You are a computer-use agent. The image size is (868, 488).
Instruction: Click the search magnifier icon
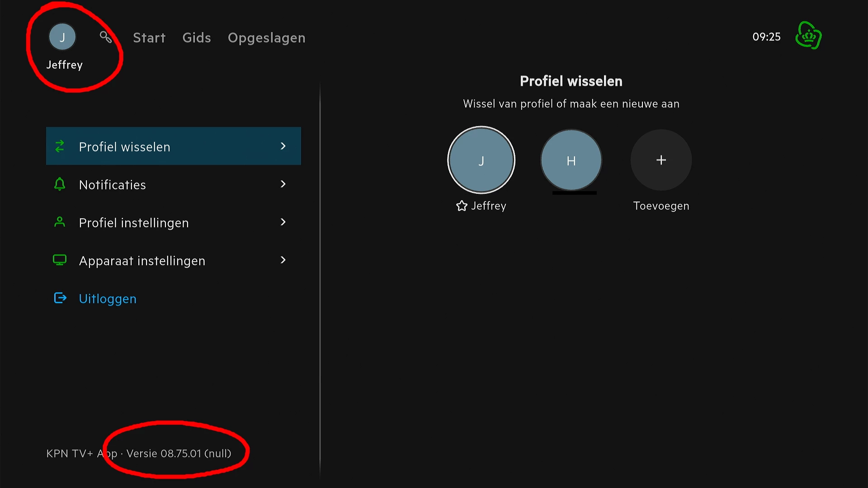click(106, 37)
